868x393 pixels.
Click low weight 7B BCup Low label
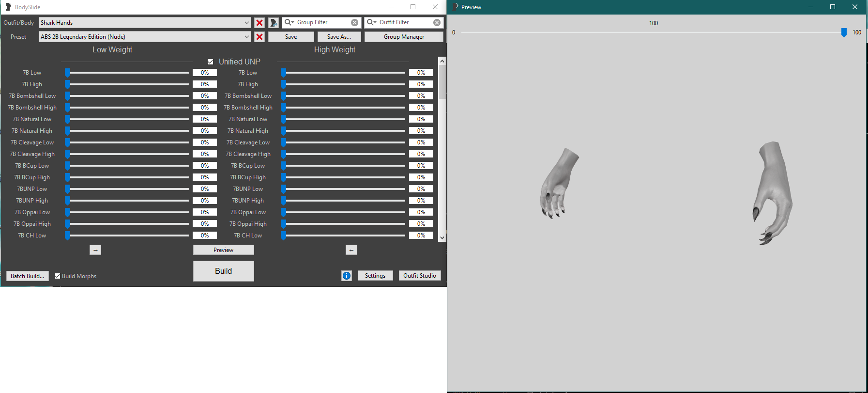point(32,166)
